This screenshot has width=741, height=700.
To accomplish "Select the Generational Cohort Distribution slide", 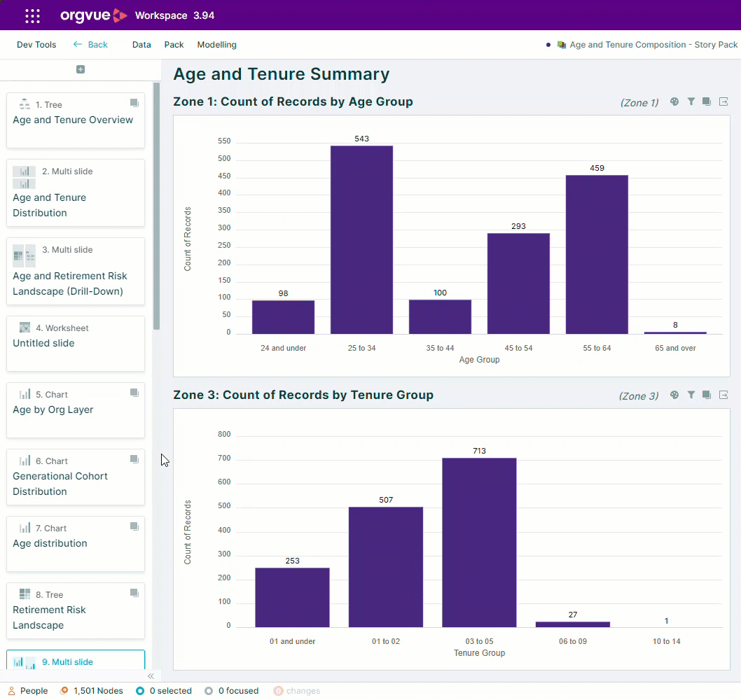I will click(76, 477).
